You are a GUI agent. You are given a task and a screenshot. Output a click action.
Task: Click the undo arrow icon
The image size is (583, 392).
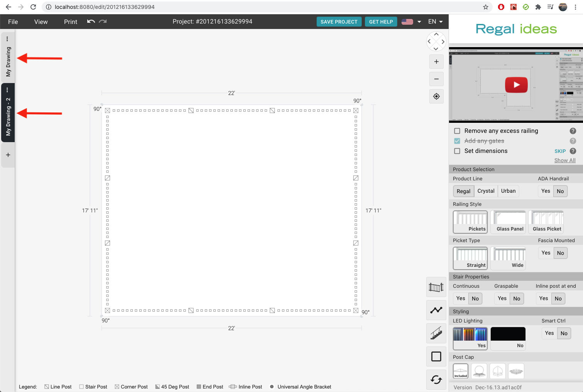click(x=91, y=22)
